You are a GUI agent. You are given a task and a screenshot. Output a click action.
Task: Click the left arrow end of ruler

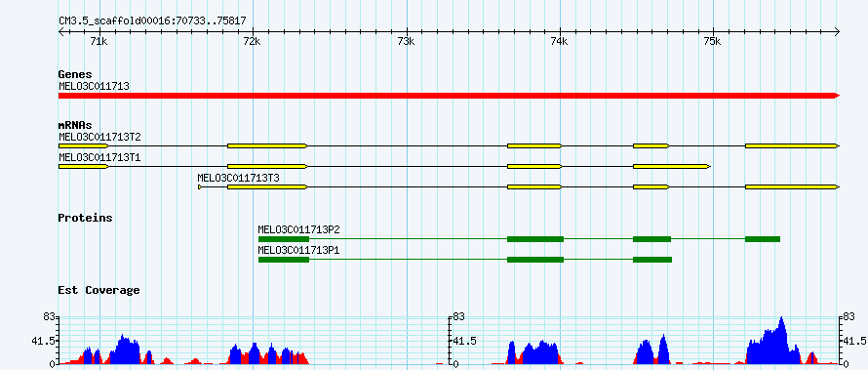click(60, 32)
